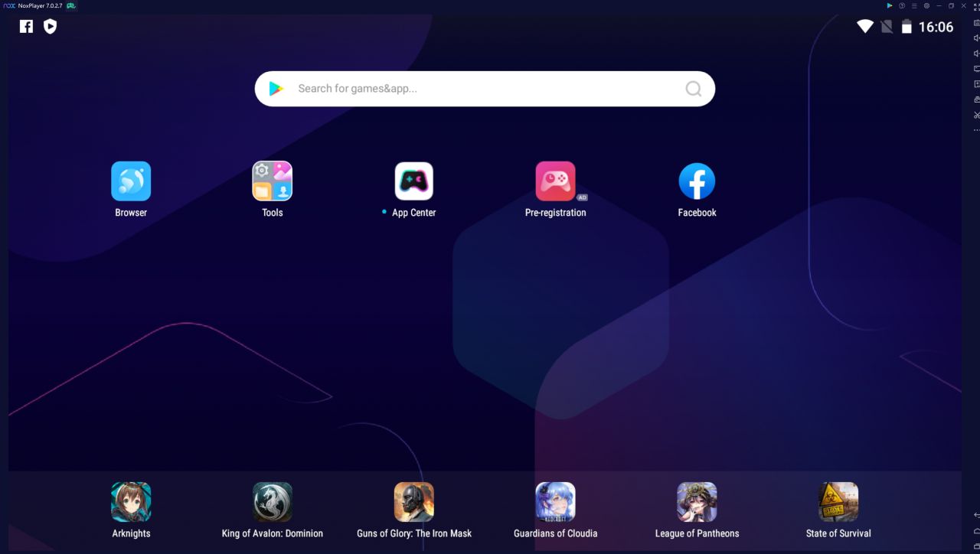Open the Facebook notification in status bar

click(x=26, y=27)
